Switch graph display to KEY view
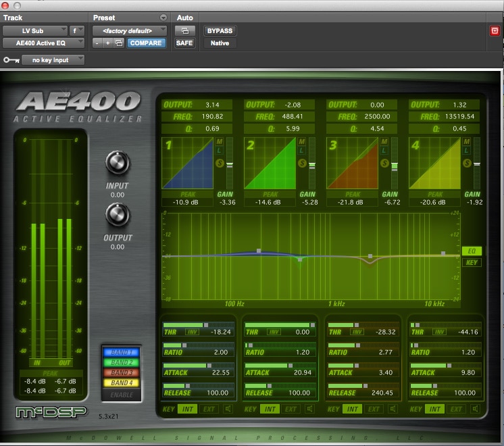504x446 pixels. coord(472,262)
